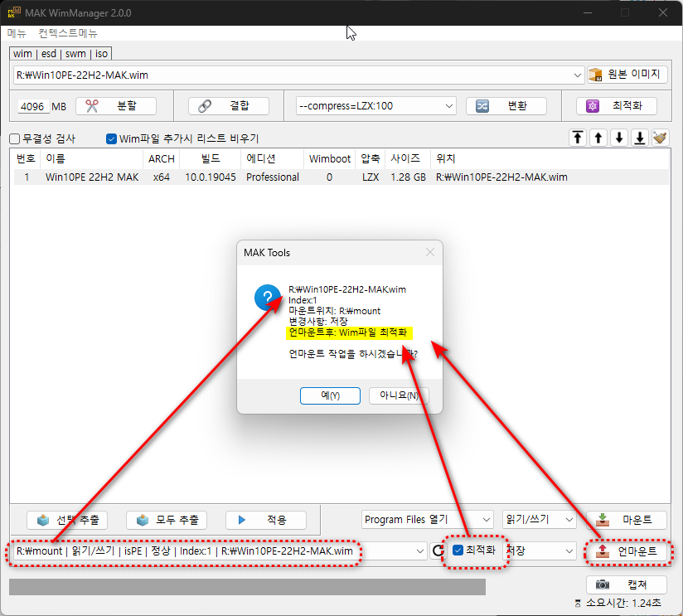This screenshot has width=683, height=616.
Task: Click the 분할 (split) scissors button
Action: point(116,106)
